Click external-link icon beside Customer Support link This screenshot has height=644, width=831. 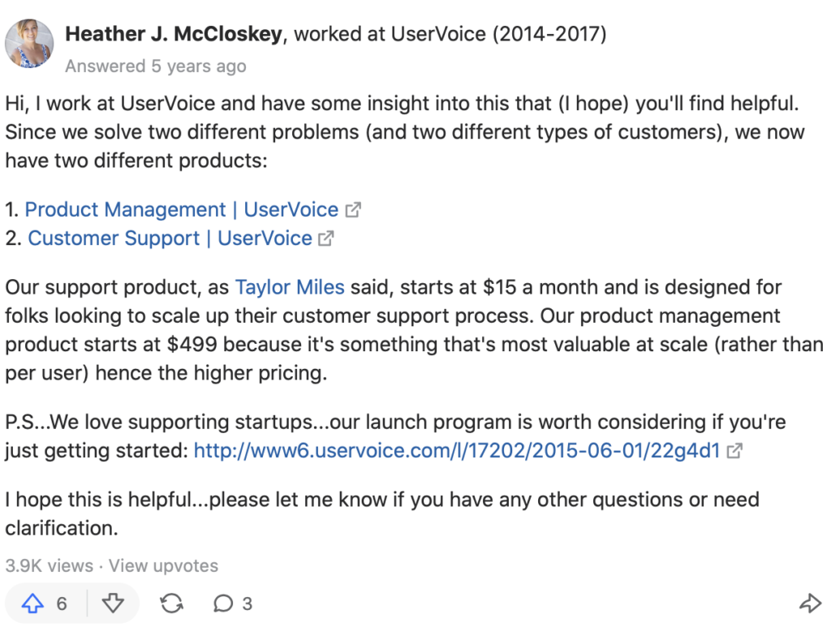326,238
